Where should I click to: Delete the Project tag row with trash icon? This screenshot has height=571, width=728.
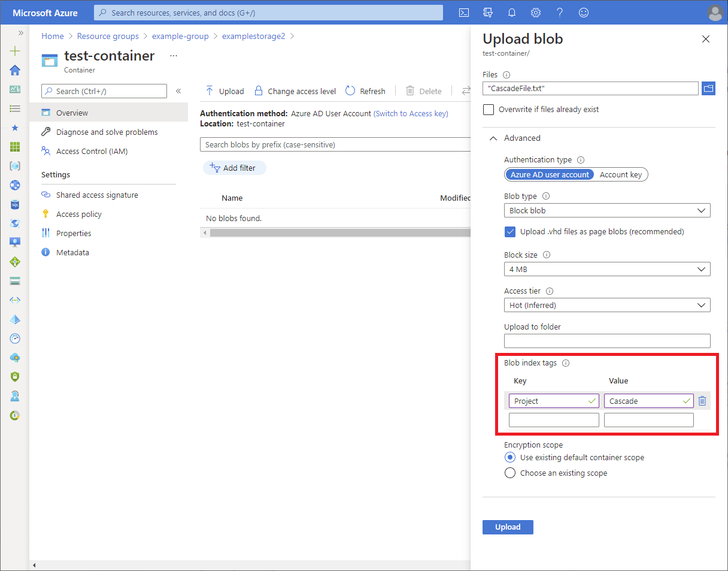tap(702, 401)
